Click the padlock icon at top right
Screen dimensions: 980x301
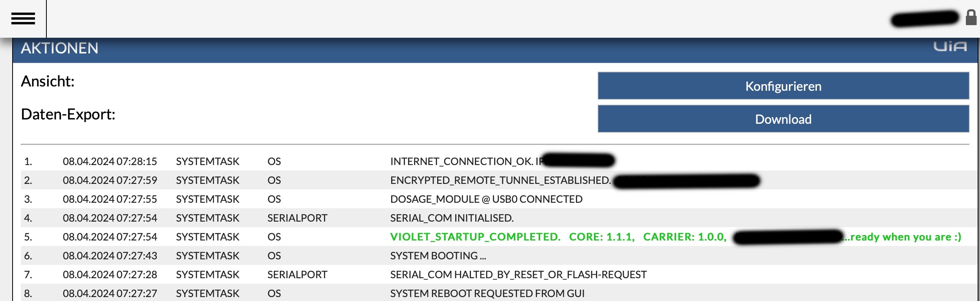click(x=971, y=18)
